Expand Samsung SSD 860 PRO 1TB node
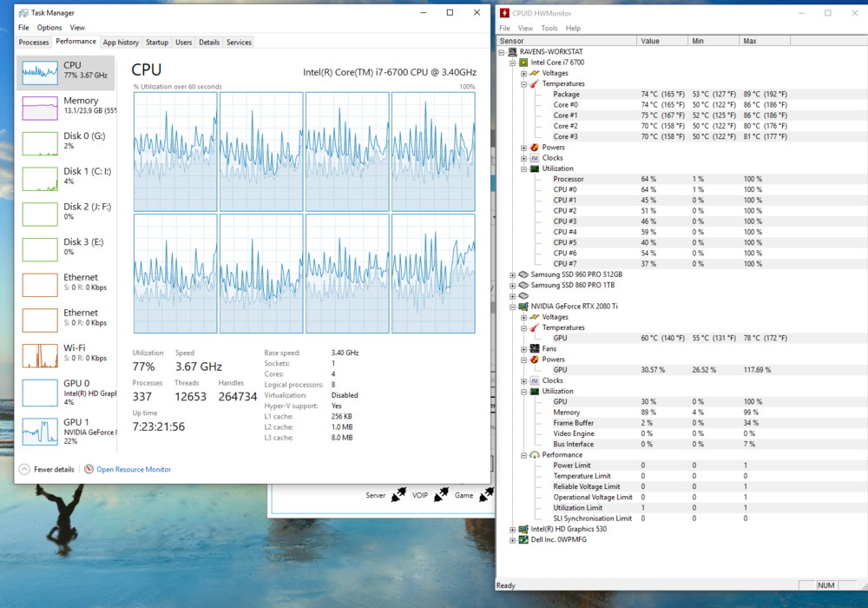868x608 pixels. [x=513, y=286]
